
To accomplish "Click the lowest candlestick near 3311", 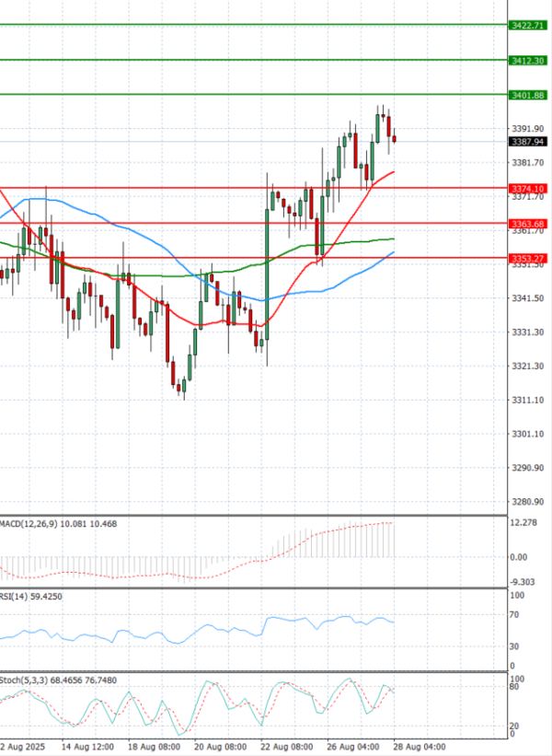I will pos(184,387).
